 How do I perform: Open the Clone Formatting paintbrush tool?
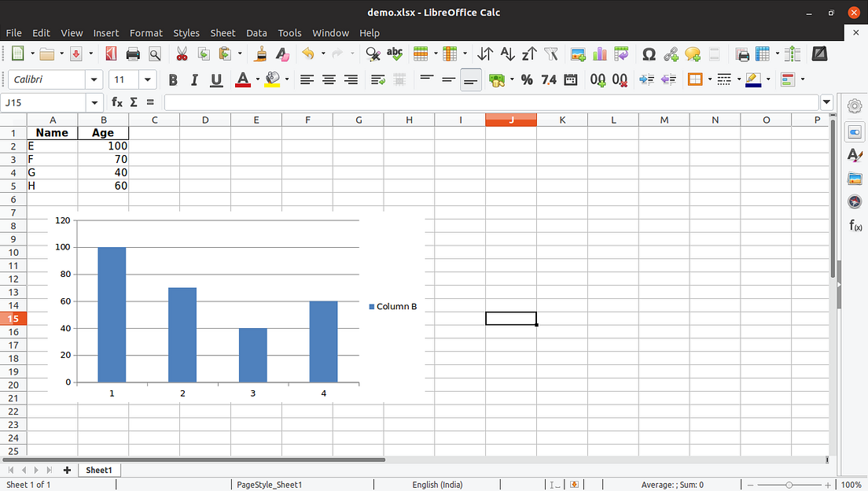(x=260, y=54)
